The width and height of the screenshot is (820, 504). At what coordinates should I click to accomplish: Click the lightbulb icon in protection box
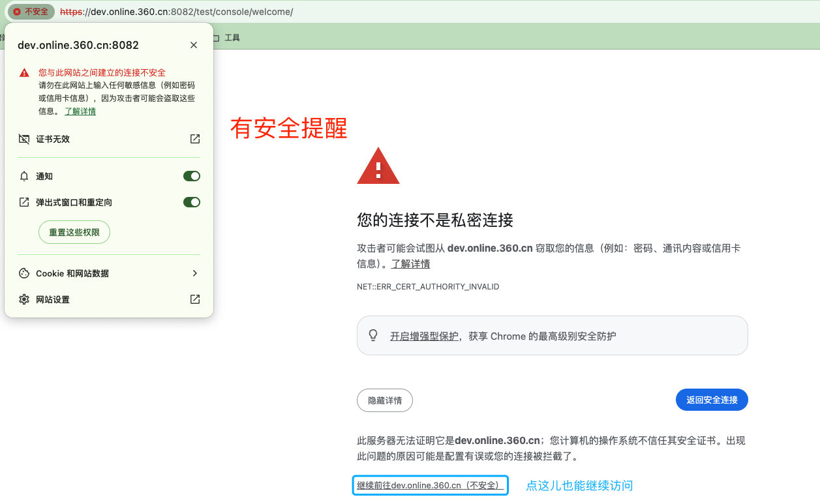click(373, 335)
